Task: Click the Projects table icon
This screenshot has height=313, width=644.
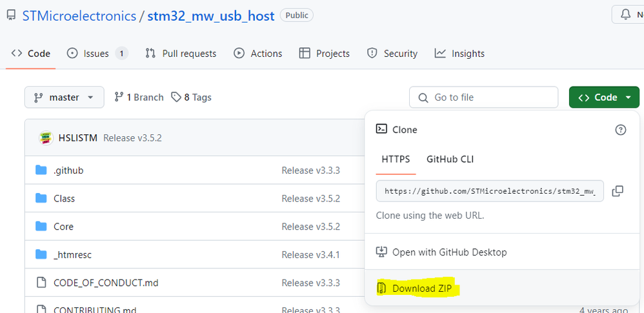Action: (x=305, y=54)
